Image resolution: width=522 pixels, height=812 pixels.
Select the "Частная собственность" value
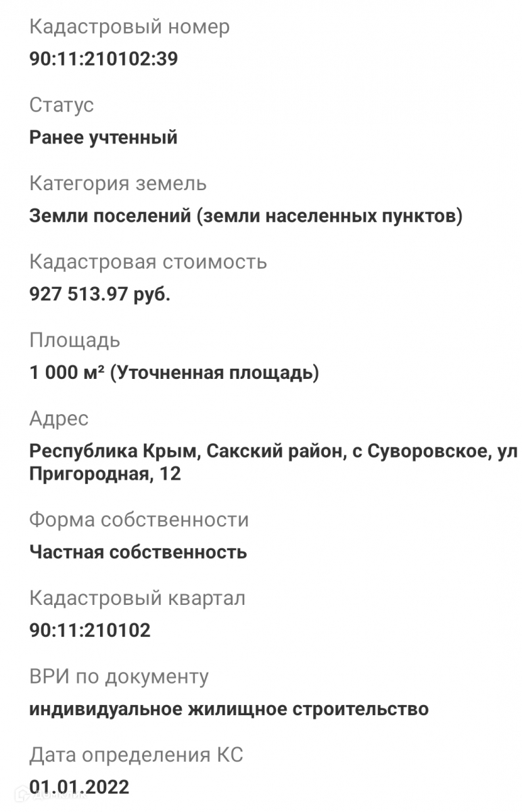(x=138, y=552)
